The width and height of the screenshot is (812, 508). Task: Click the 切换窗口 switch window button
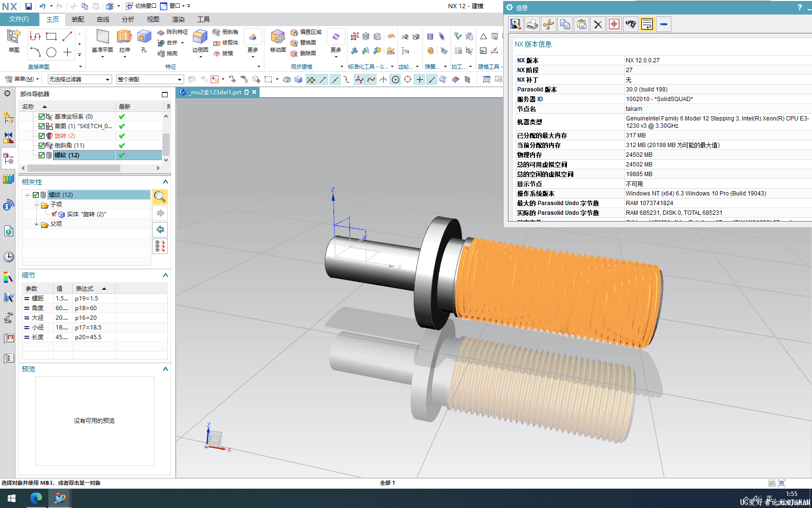coord(141,6)
